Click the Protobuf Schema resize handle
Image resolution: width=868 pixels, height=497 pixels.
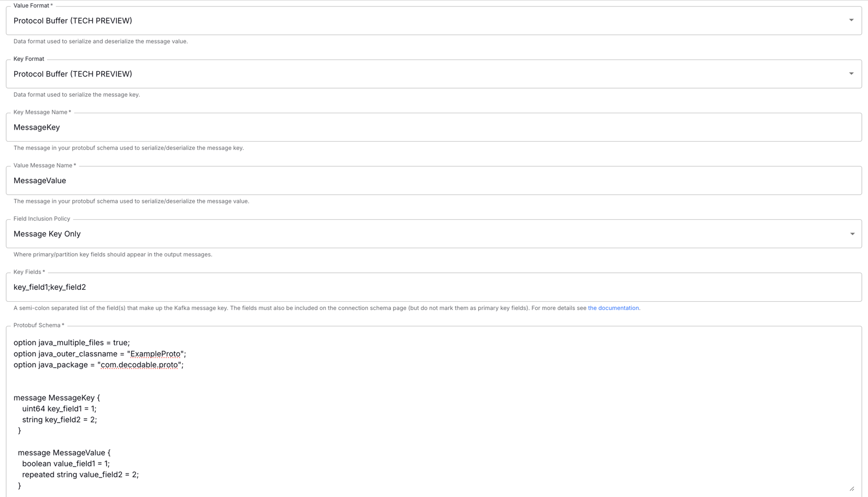click(x=852, y=488)
